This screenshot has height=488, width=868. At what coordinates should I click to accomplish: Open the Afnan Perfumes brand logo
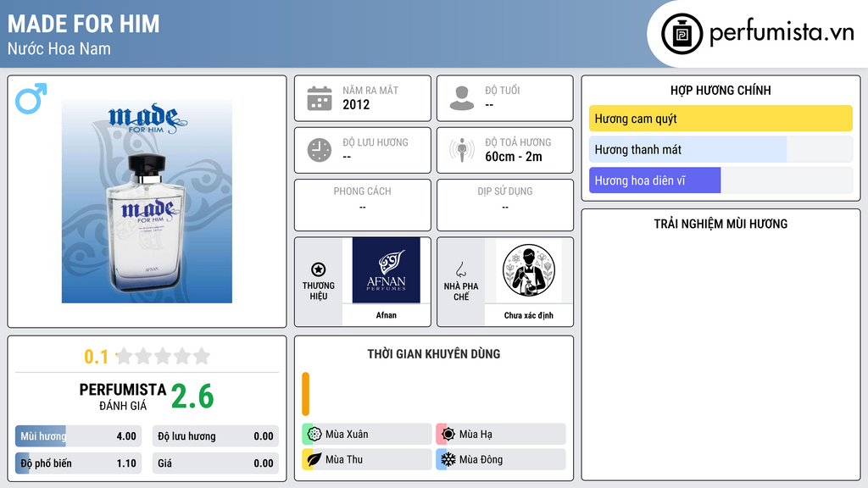click(x=387, y=270)
